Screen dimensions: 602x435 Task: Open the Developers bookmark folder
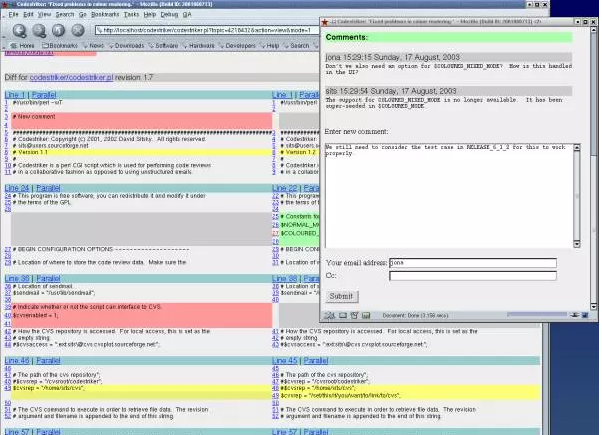237,46
